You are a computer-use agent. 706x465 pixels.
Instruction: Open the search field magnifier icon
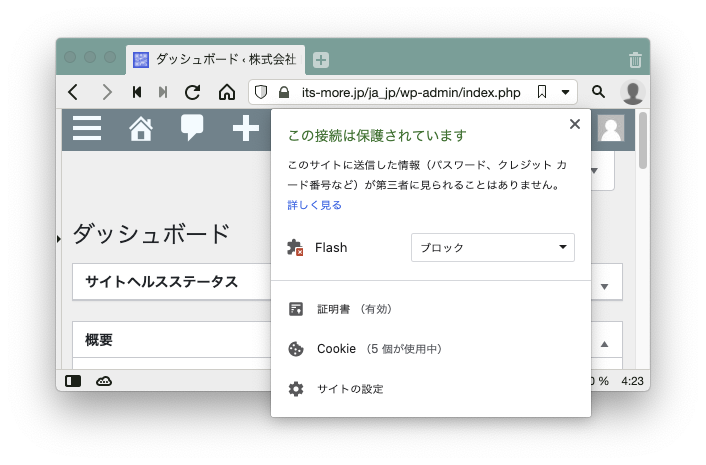[599, 92]
